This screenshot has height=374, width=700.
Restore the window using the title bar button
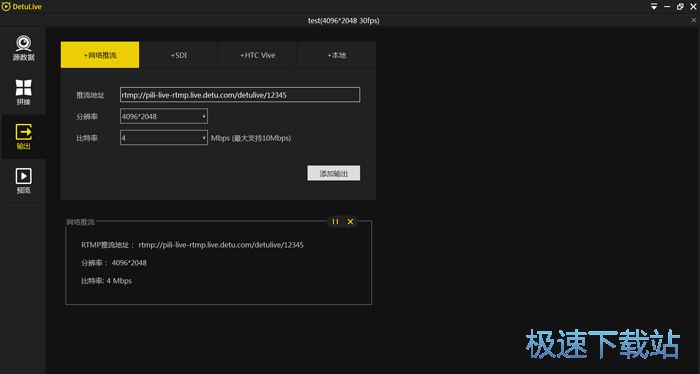[x=680, y=7]
